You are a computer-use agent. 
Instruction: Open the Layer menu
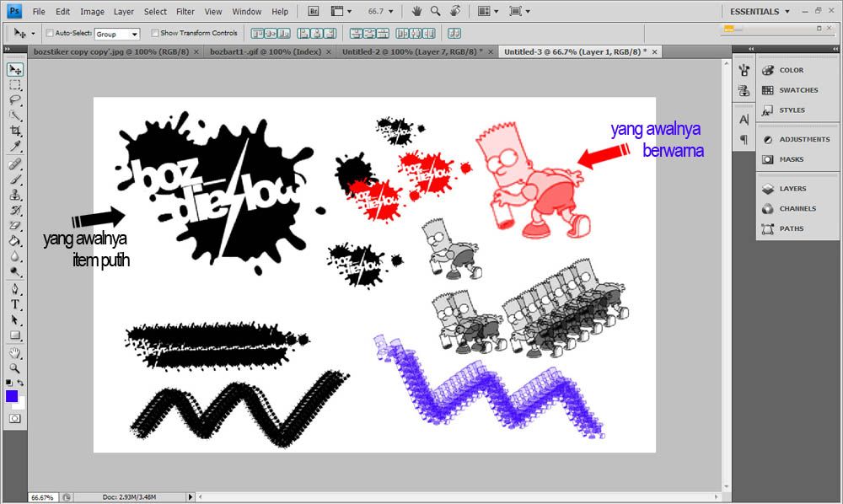pos(124,11)
